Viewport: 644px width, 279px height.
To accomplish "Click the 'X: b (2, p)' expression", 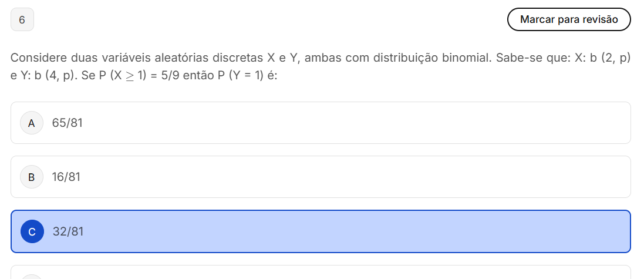I will (601, 58).
